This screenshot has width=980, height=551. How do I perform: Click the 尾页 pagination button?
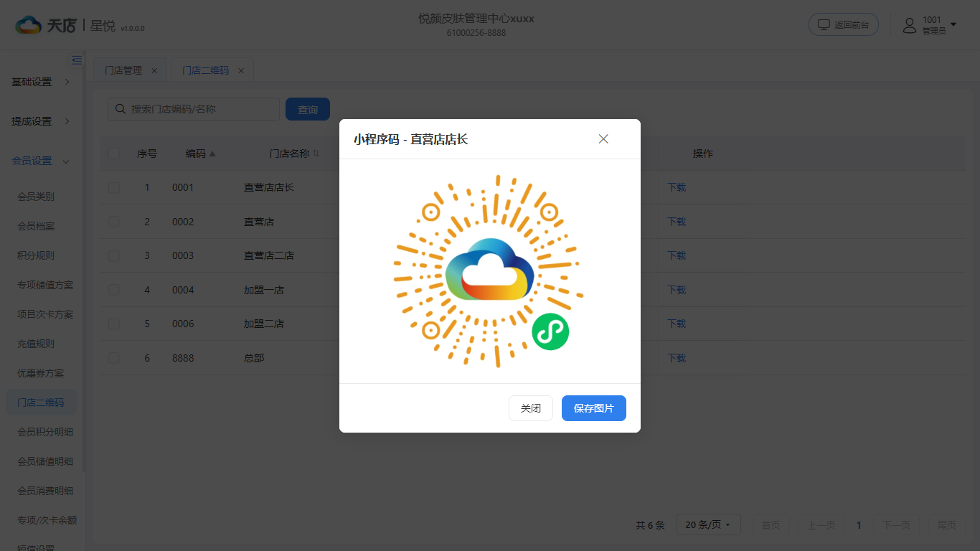pos(947,525)
